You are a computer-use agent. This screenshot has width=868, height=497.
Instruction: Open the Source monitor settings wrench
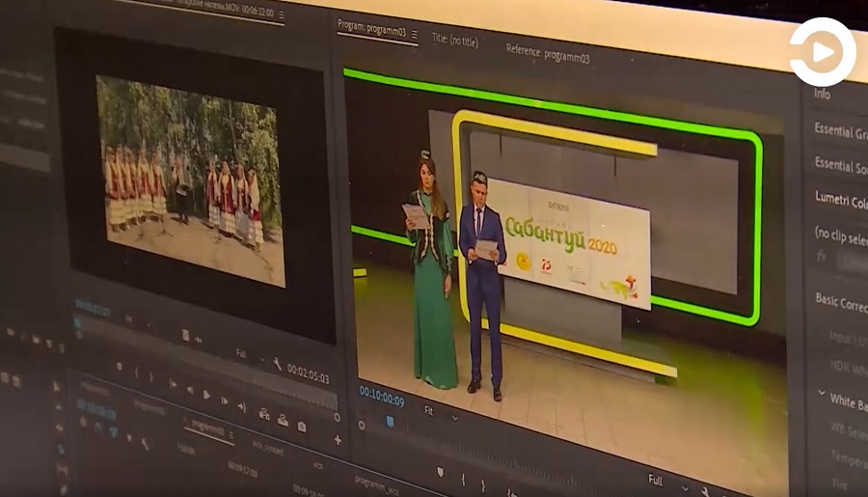click(x=277, y=364)
